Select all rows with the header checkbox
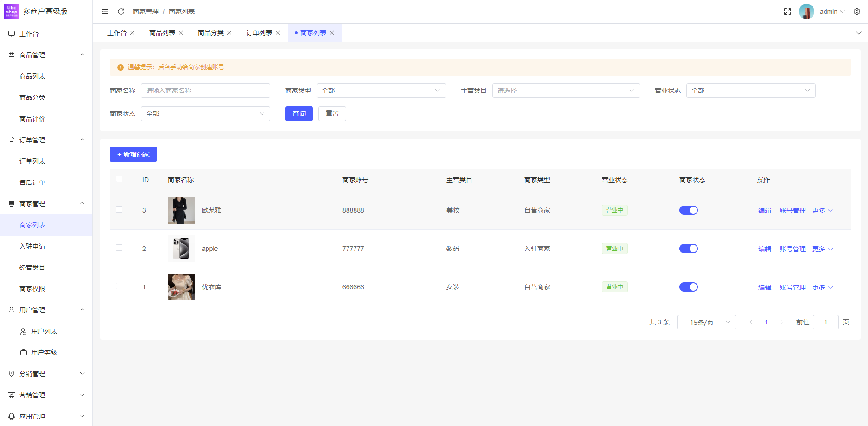This screenshot has height=426, width=868. pyautogui.click(x=119, y=178)
